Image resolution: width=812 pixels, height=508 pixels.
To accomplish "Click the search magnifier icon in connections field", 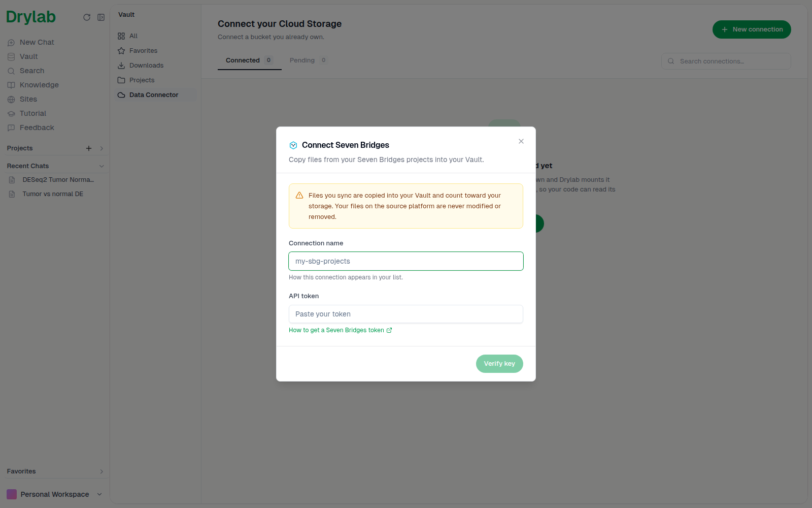I will click(671, 61).
